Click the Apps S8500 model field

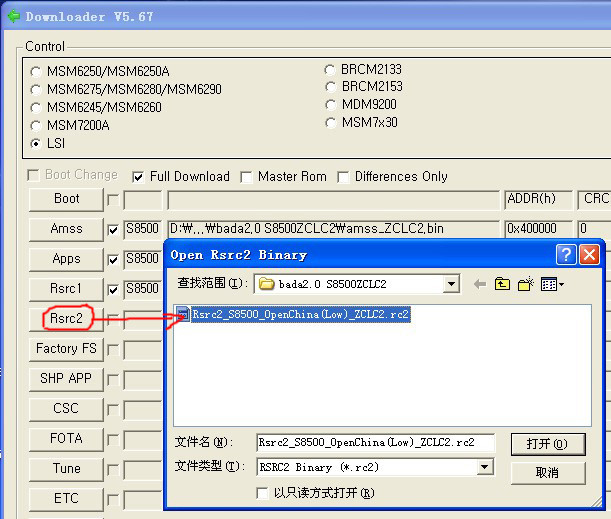click(x=143, y=259)
